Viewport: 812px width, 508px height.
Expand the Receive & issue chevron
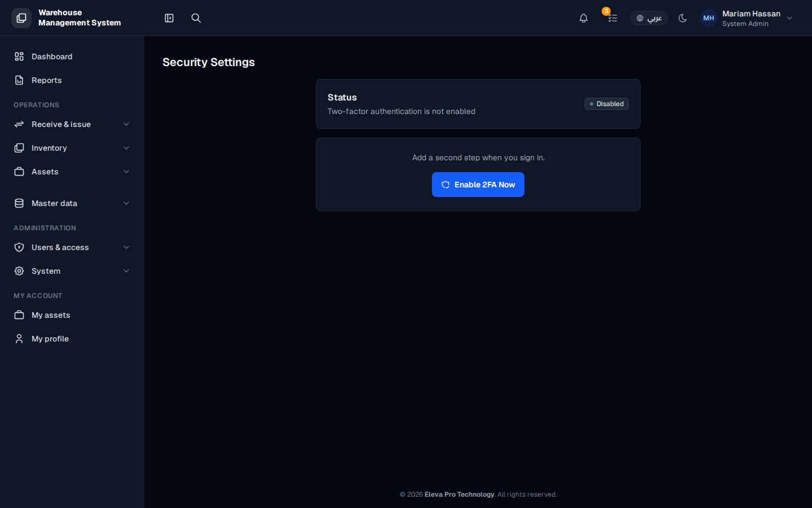click(x=126, y=124)
